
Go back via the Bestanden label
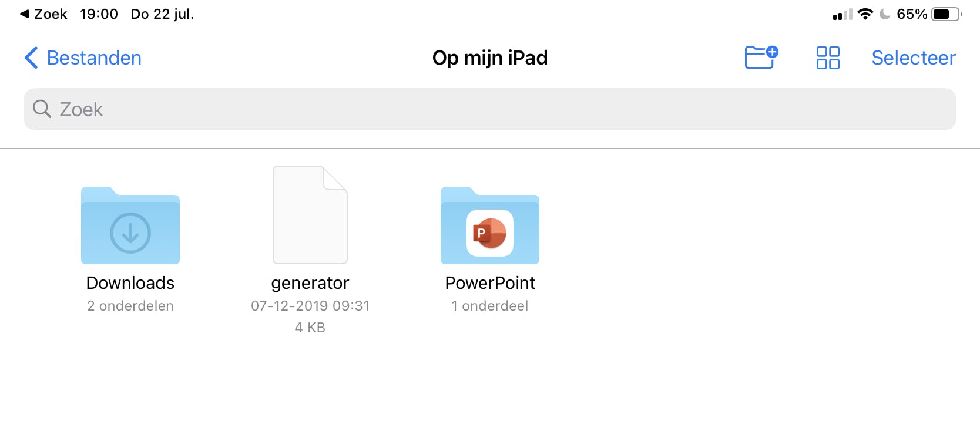coord(94,58)
